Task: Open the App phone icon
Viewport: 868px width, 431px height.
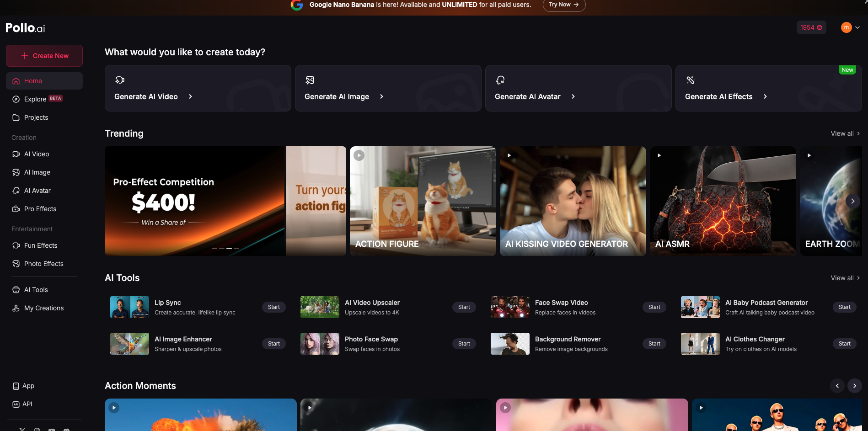Action: pos(16,386)
